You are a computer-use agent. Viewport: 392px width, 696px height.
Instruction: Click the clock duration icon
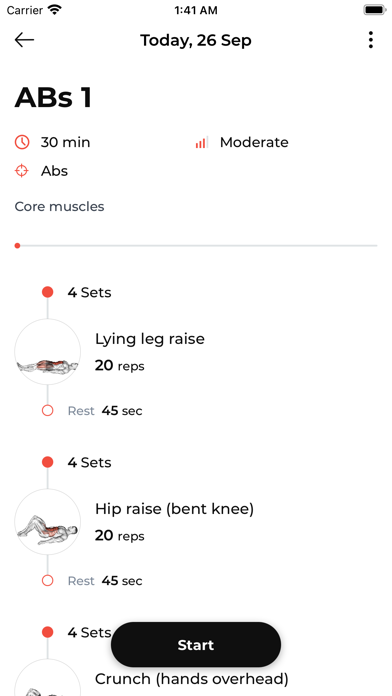tap(22, 142)
